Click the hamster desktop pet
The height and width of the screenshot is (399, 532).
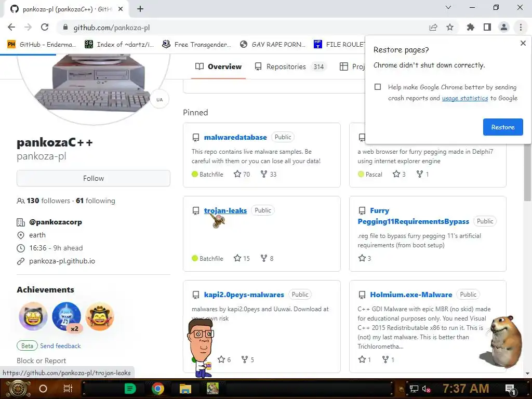coord(502,341)
